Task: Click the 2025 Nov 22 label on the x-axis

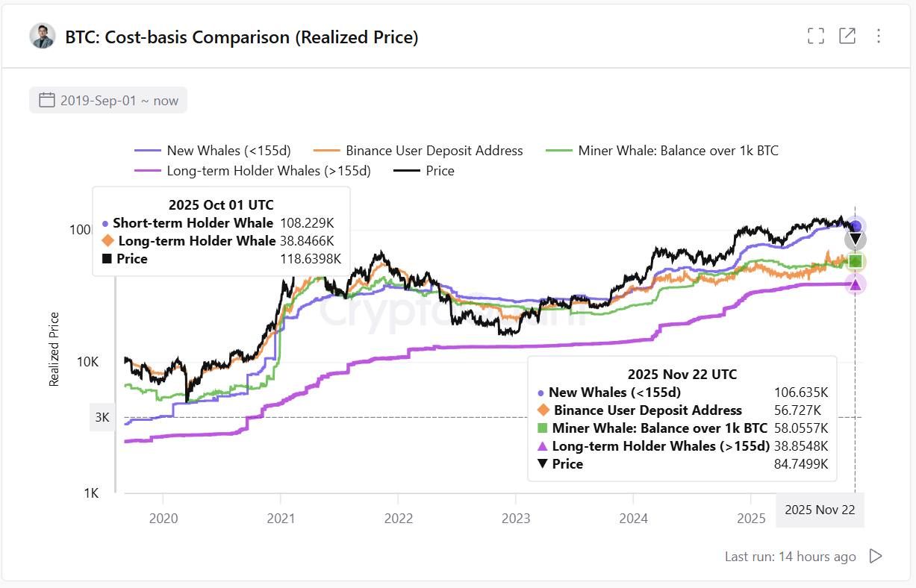Action: coord(820,510)
